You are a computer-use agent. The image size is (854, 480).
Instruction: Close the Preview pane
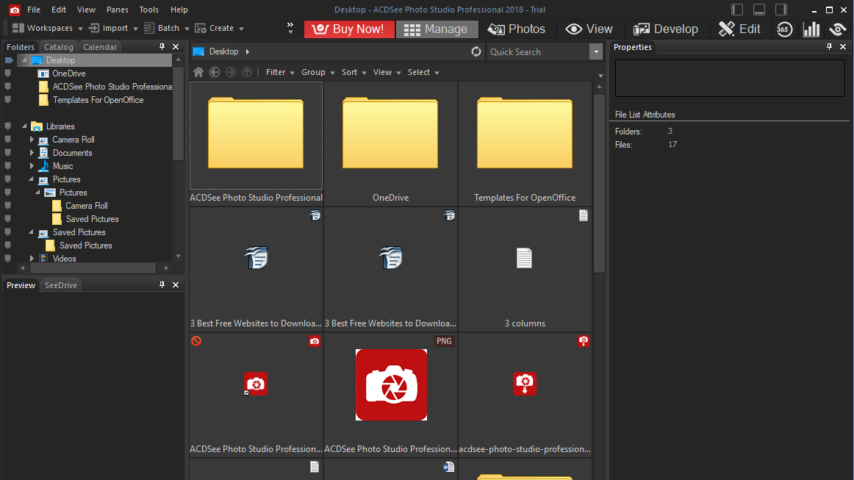tap(175, 284)
